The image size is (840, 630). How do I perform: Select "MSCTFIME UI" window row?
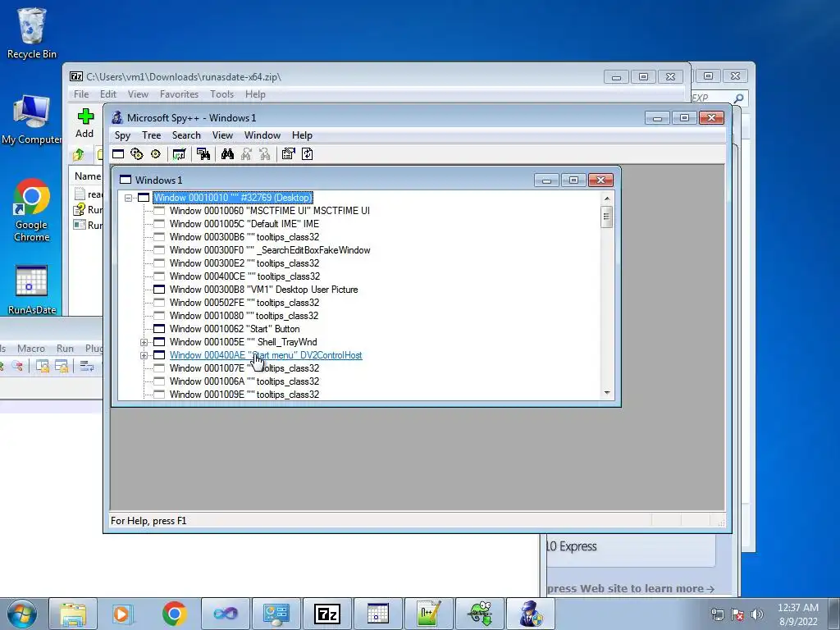(x=269, y=211)
